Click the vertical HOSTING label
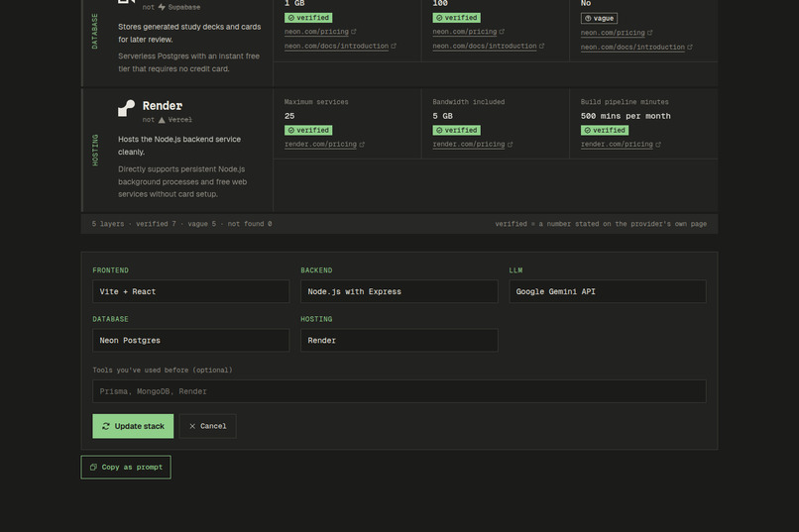This screenshot has width=799, height=532. (95, 151)
